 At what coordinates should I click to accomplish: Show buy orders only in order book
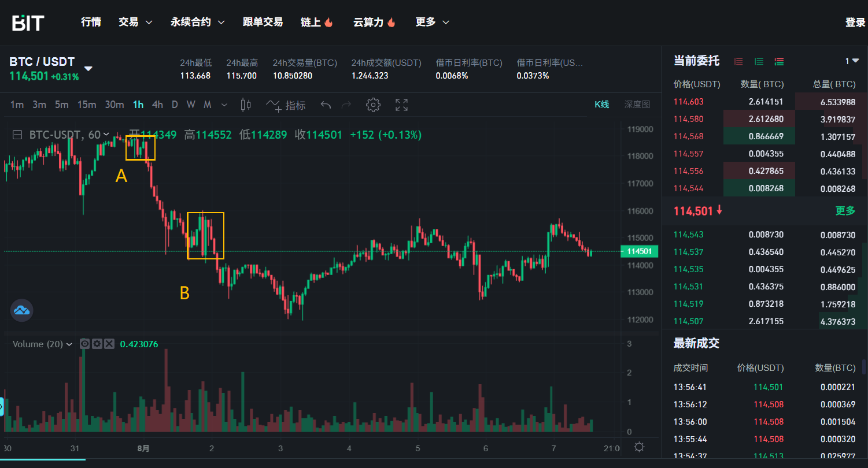point(759,61)
